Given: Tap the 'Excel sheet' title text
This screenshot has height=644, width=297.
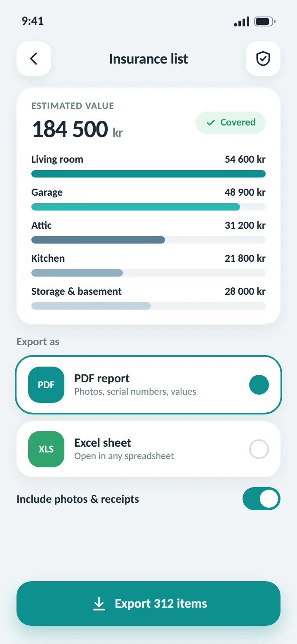Looking at the screenshot, I should coord(103,443).
